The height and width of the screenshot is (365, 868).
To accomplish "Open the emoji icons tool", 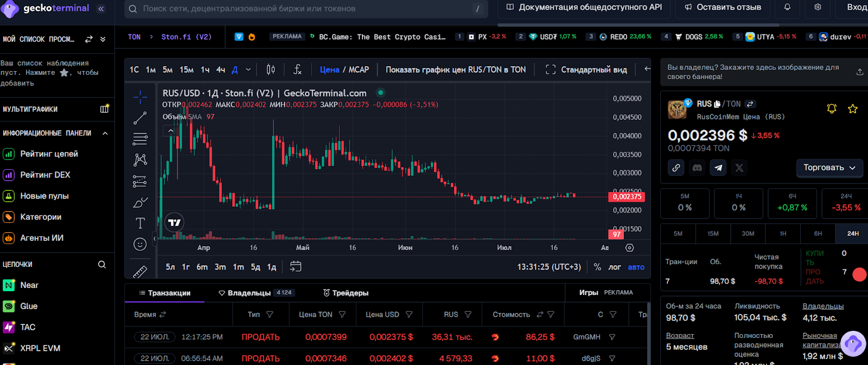I will (140, 244).
